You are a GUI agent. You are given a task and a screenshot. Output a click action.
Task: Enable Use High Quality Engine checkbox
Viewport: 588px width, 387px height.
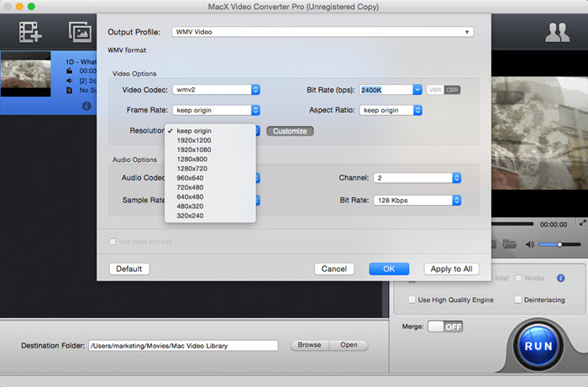click(412, 300)
